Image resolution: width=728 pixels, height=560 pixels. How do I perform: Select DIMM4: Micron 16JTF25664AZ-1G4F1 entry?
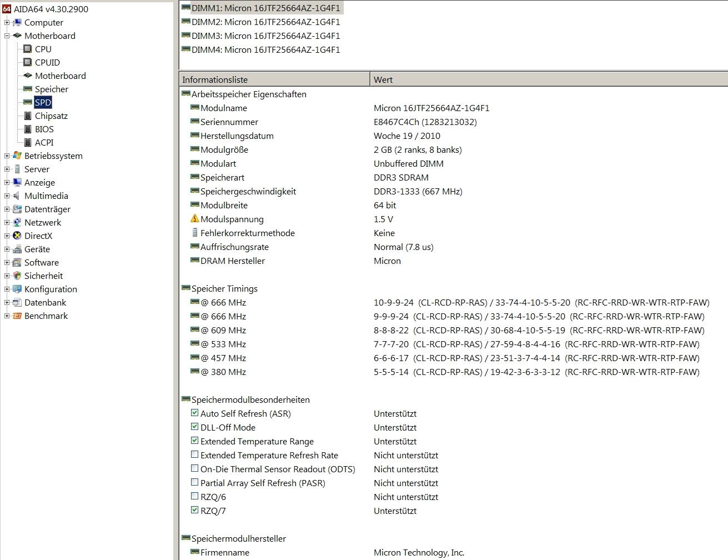(265, 49)
